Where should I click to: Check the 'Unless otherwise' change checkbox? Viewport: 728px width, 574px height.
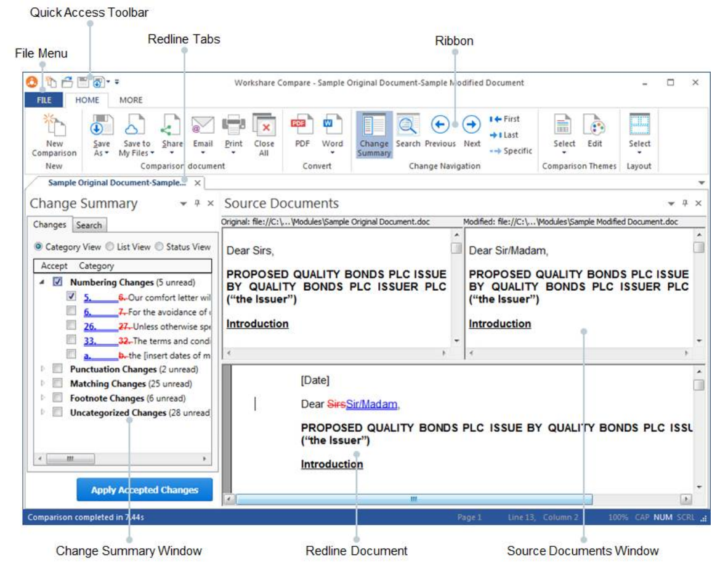point(71,325)
